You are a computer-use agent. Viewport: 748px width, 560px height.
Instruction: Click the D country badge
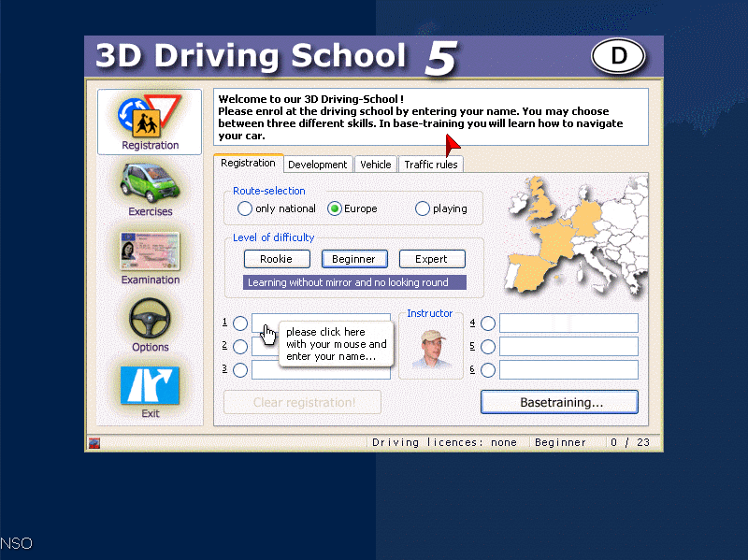(618, 56)
